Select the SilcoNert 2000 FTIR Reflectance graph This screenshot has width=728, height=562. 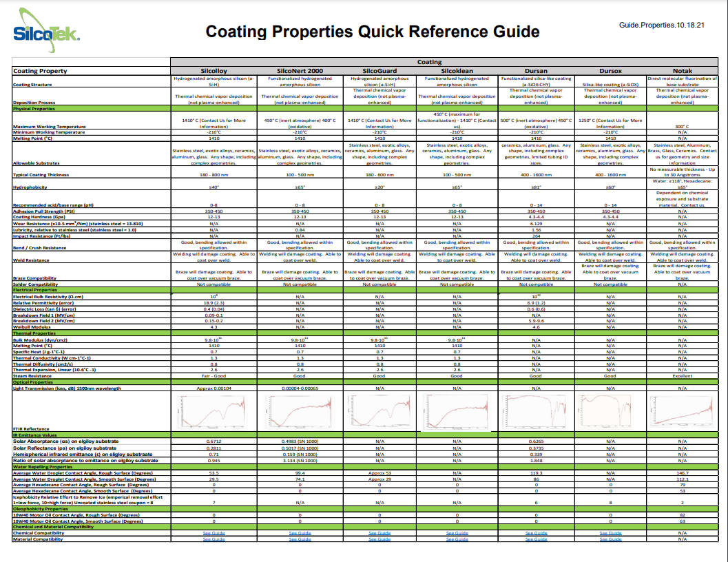click(x=298, y=412)
